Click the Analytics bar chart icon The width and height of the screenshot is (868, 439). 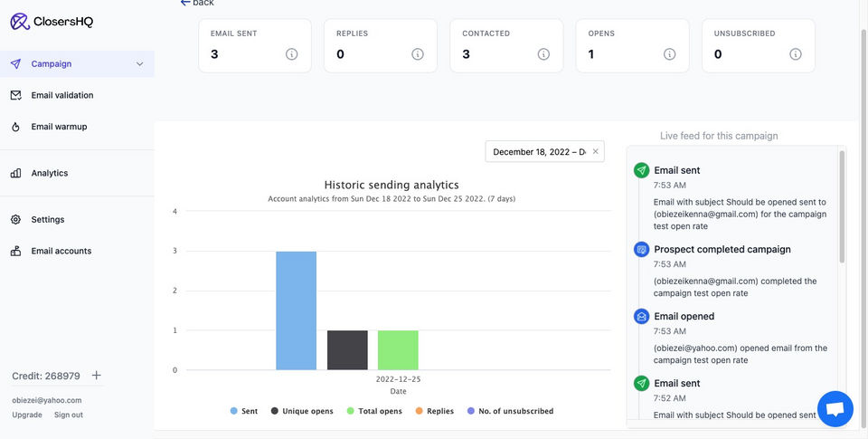tap(15, 173)
